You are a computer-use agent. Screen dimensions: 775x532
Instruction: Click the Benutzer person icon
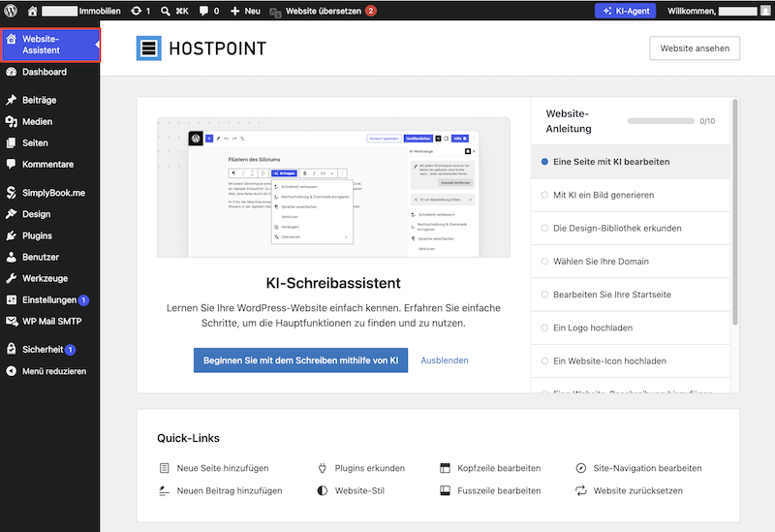[12, 257]
